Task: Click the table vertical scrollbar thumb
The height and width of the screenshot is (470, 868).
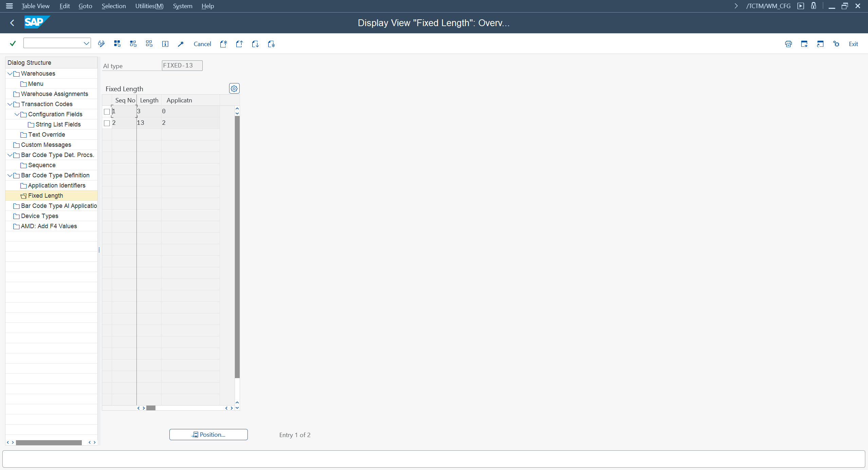Action: (x=237, y=247)
